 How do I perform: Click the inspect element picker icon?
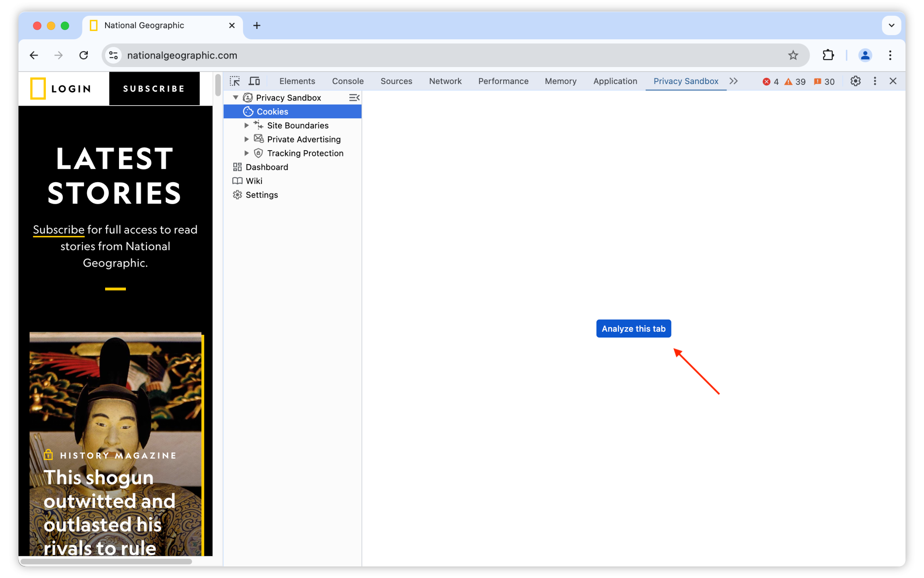[234, 81]
